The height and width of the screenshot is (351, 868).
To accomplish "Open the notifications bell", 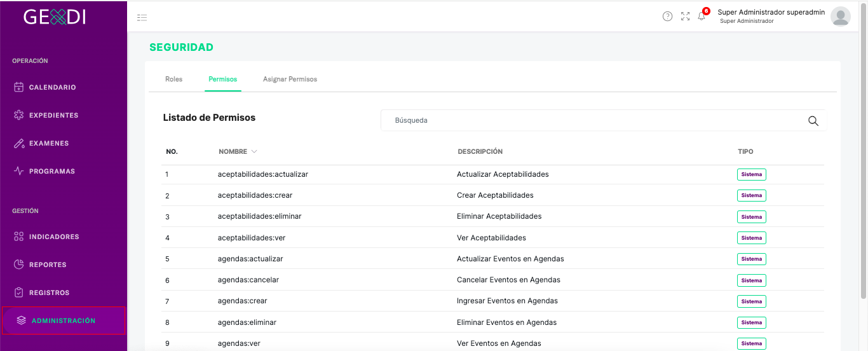I will click(x=702, y=17).
